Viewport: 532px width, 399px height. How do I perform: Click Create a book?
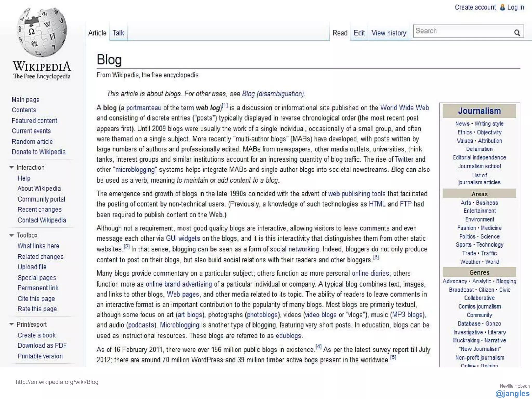pyautogui.click(x=37, y=335)
